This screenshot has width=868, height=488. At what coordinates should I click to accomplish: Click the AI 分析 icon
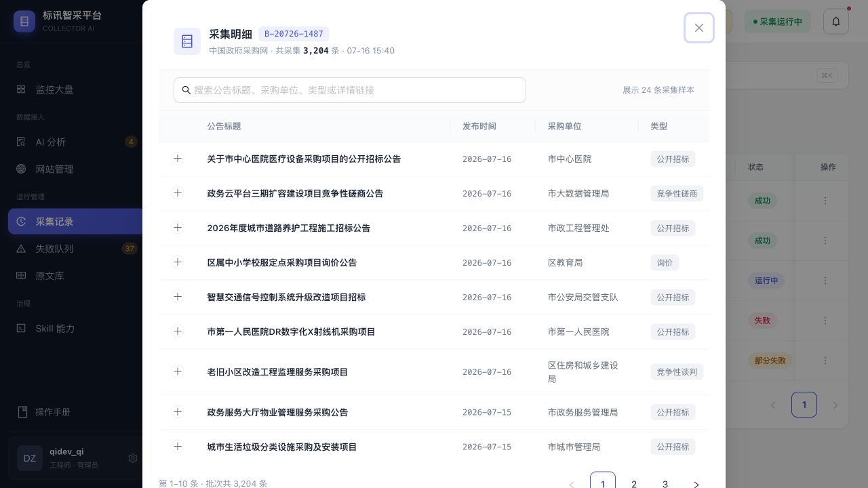(21, 142)
